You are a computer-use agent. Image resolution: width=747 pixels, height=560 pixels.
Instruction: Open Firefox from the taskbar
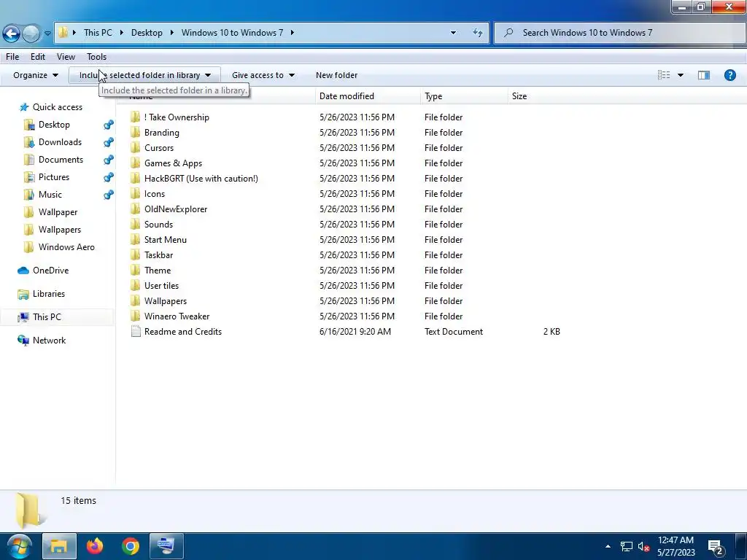(95, 545)
